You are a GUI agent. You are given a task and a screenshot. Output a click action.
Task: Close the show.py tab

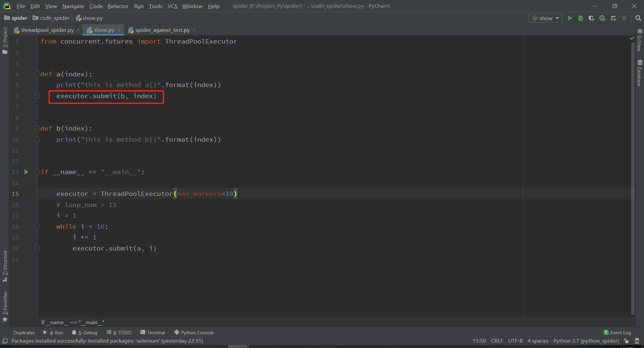coord(119,30)
